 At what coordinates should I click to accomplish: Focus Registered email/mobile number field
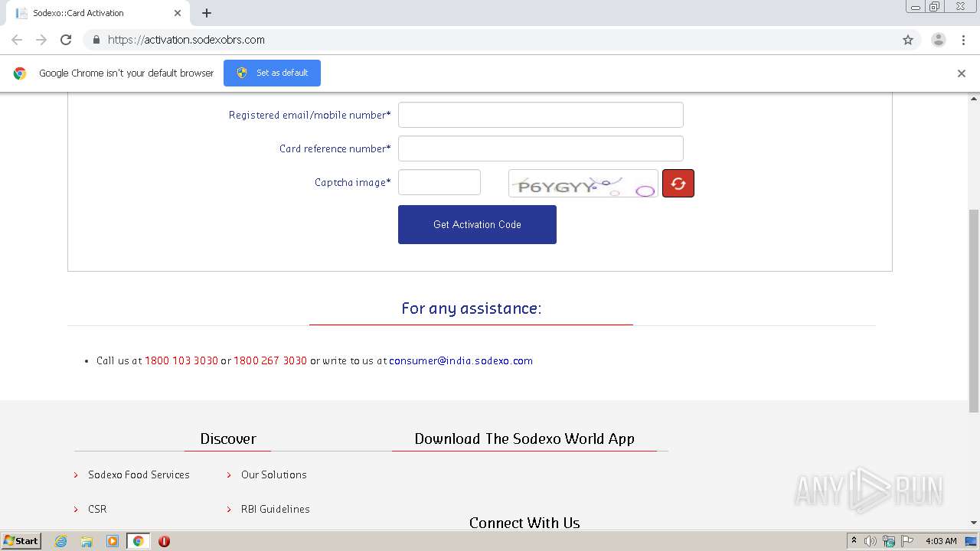541,115
